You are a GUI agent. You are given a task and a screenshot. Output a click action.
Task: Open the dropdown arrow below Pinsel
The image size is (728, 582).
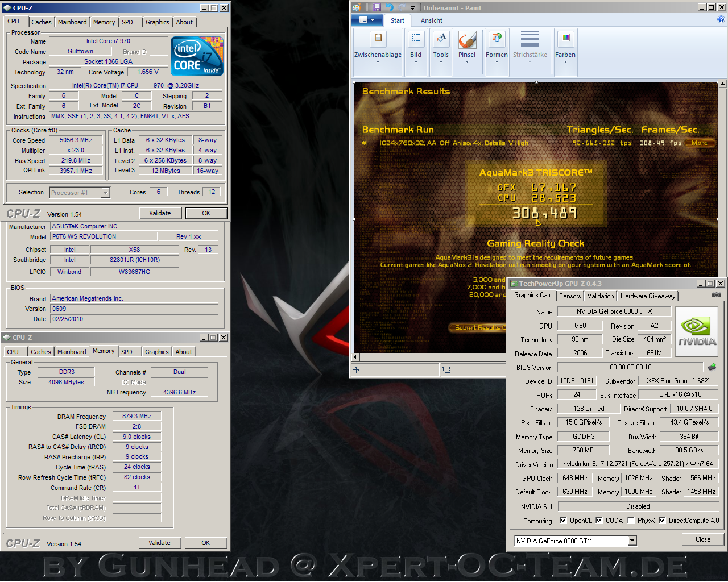(x=467, y=61)
